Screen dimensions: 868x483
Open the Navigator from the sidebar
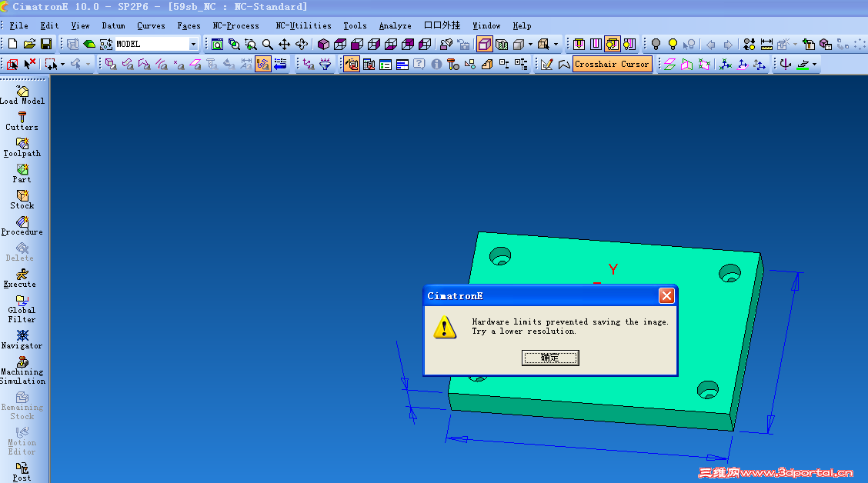click(22, 340)
